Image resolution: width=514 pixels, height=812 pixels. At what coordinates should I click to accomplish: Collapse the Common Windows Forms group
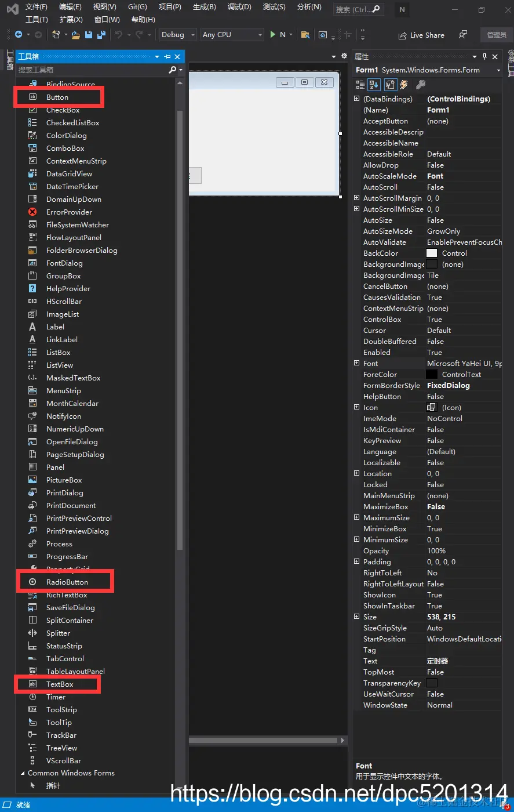click(x=23, y=773)
